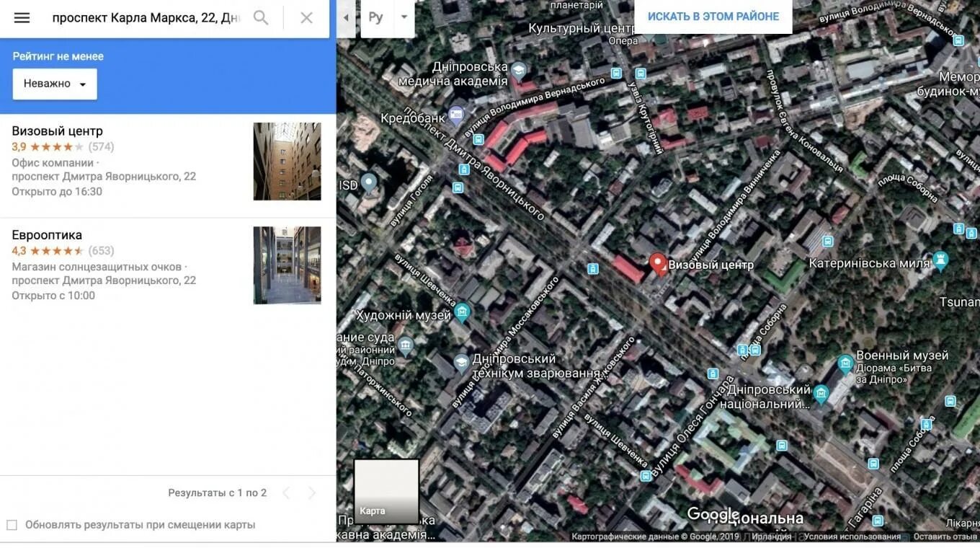
Task: Switch to the Карта map view
Action: click(x=386, y=492)
